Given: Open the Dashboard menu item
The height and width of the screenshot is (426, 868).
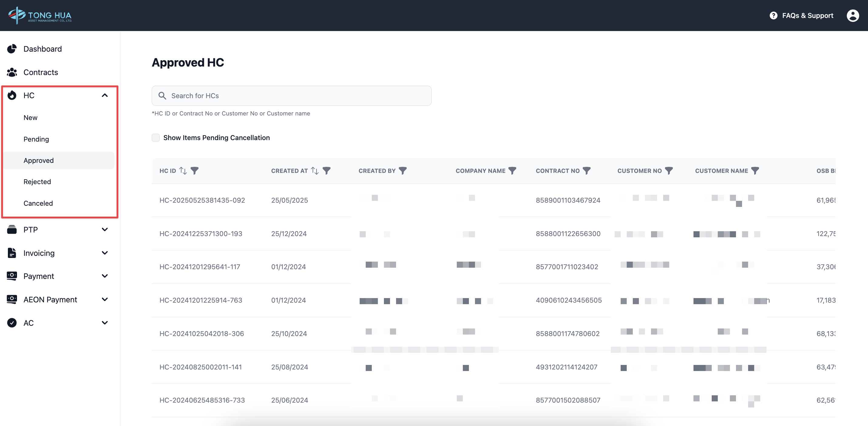Looking at the screenshot, I should (x=42, y=49).
